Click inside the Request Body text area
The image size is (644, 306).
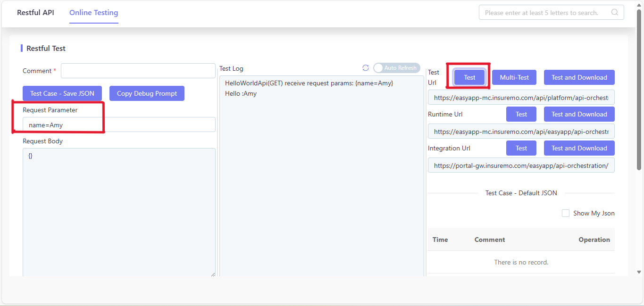119,212
